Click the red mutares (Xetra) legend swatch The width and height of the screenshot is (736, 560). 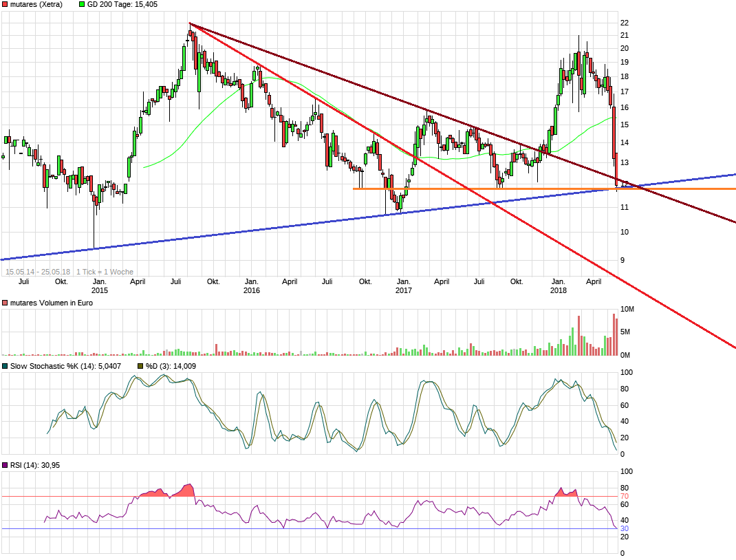point(6,4)
